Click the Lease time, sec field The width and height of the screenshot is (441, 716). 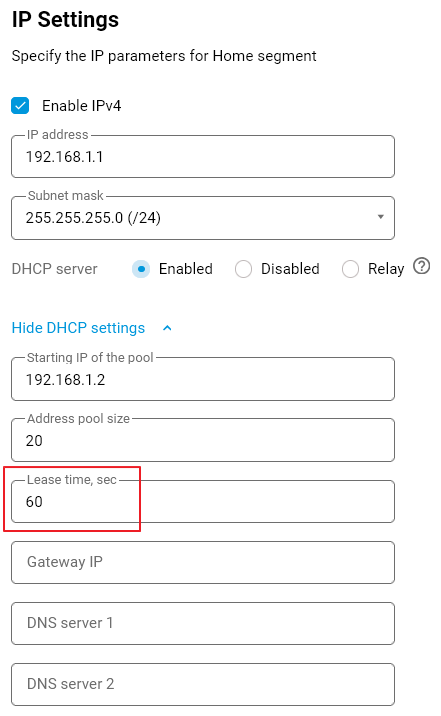[x=203, y=501]
